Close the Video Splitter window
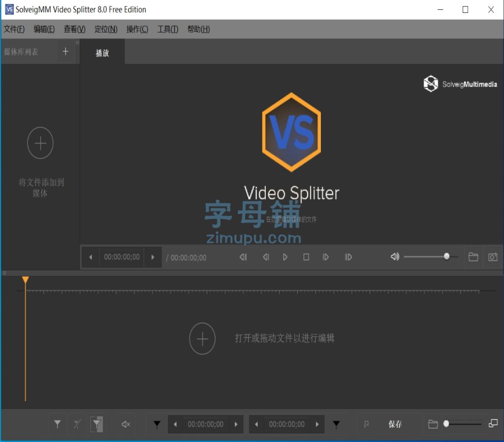The height and width of the screenshot is (442, 504). coord(491,10)
